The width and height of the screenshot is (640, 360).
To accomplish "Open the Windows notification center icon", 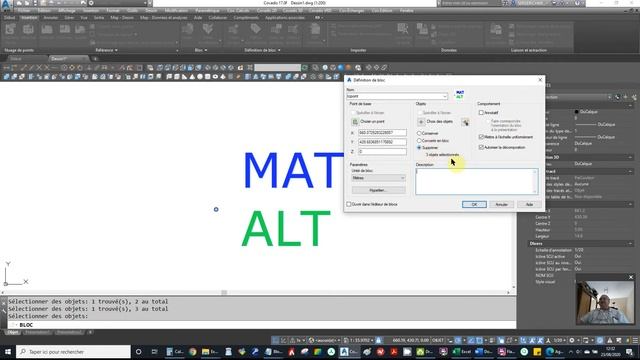I will click(x=629, y=351).
